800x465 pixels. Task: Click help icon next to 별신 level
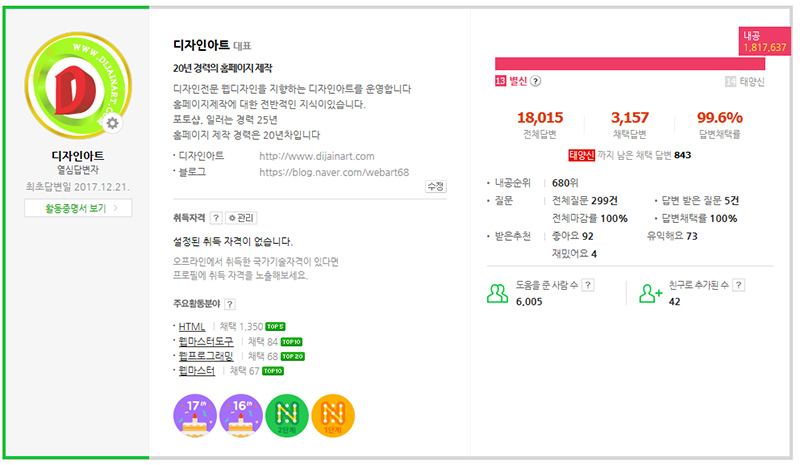click(x=535, y=81)
